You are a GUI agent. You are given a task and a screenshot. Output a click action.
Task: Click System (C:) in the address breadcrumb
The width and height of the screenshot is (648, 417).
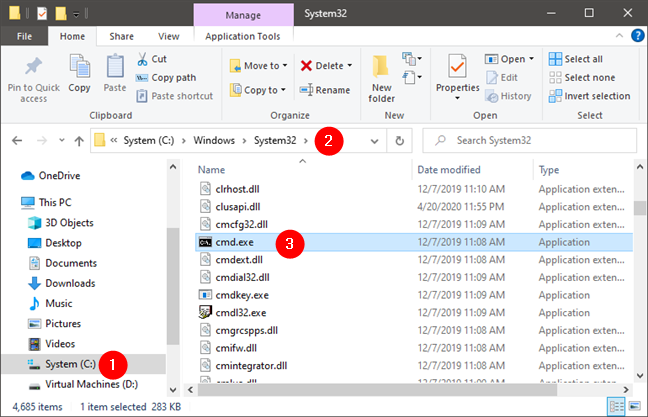click(x=149, y=141)
